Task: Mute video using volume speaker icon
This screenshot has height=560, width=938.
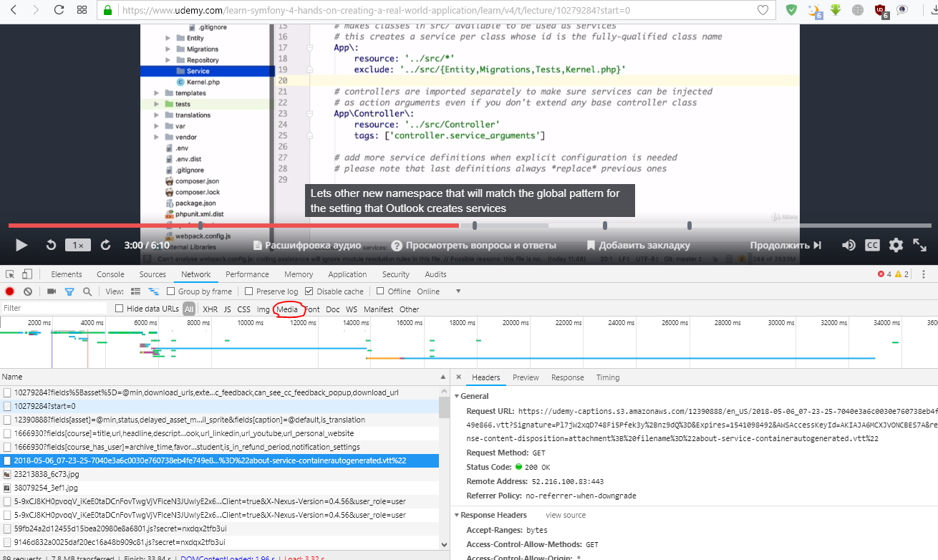Action: [x=848, y=245]
